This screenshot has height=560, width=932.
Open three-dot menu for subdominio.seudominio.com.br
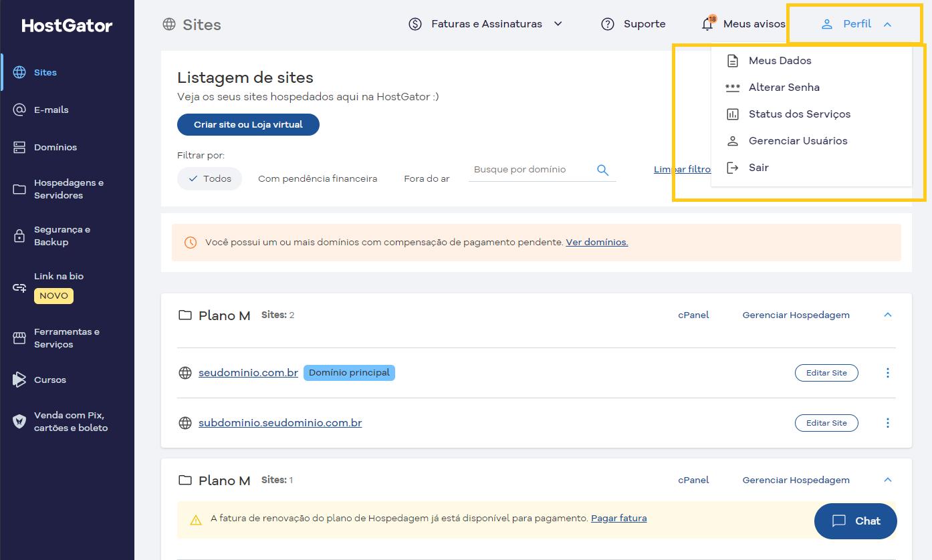pyautogui.click(x=888, y=423)
